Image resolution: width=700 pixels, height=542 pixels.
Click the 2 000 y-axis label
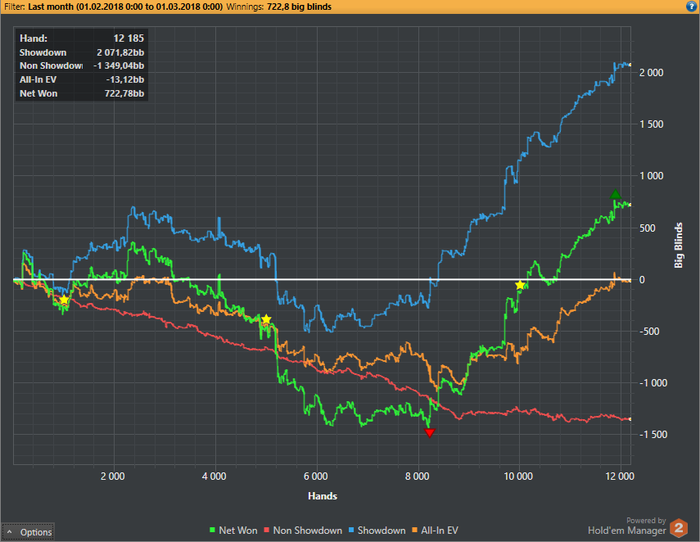coord(651,72)
